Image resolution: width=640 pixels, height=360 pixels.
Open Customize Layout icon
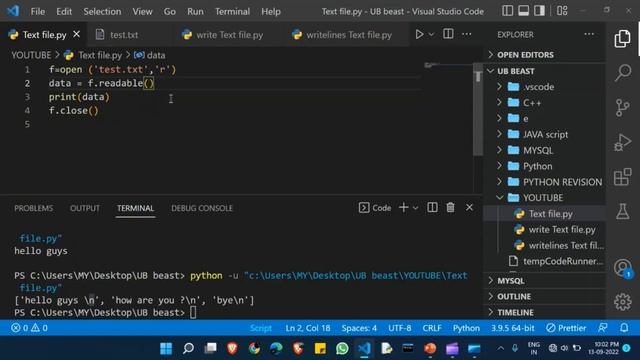tap(562, 11)
